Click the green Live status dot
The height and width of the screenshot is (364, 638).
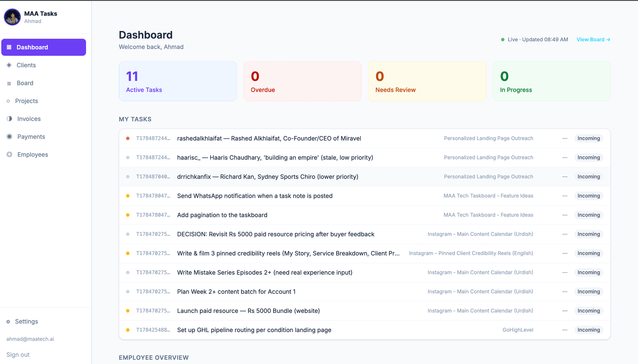[x=503, y=40]
